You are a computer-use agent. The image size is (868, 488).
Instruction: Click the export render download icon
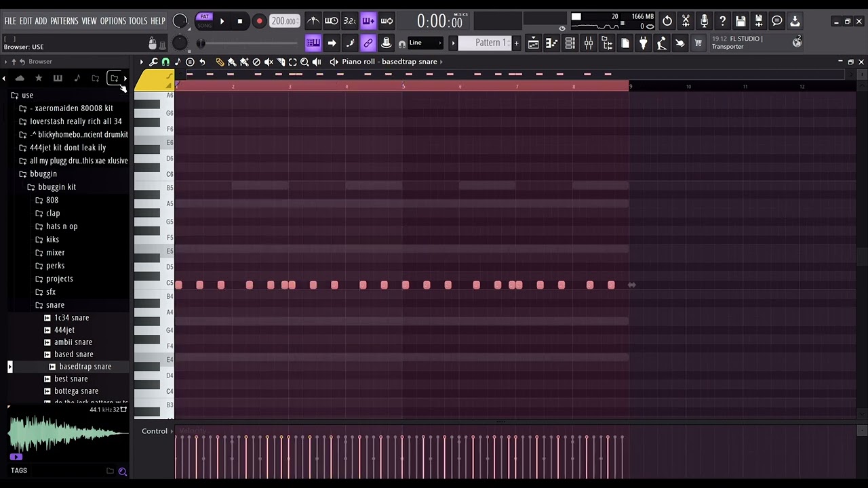click(795, 21)
